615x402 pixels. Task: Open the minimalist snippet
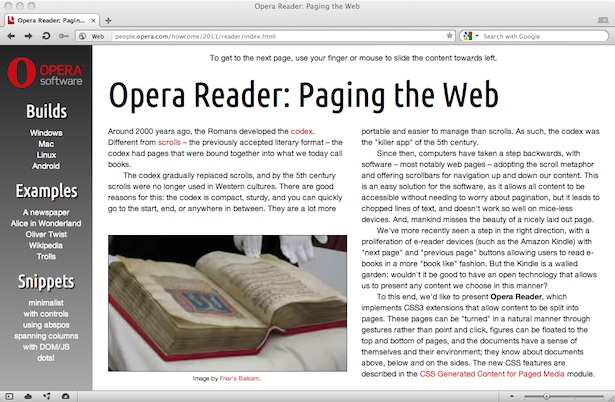[x=46, y=303]
